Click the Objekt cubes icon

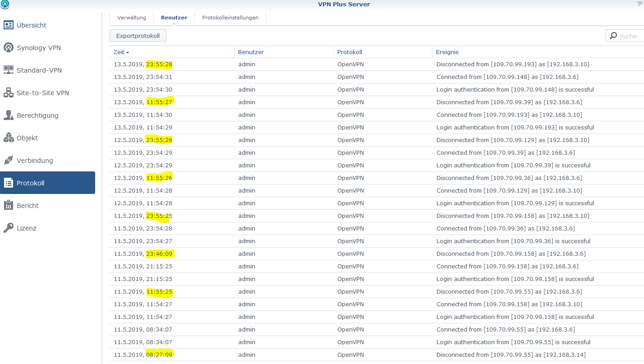click(x=9, y=138)
